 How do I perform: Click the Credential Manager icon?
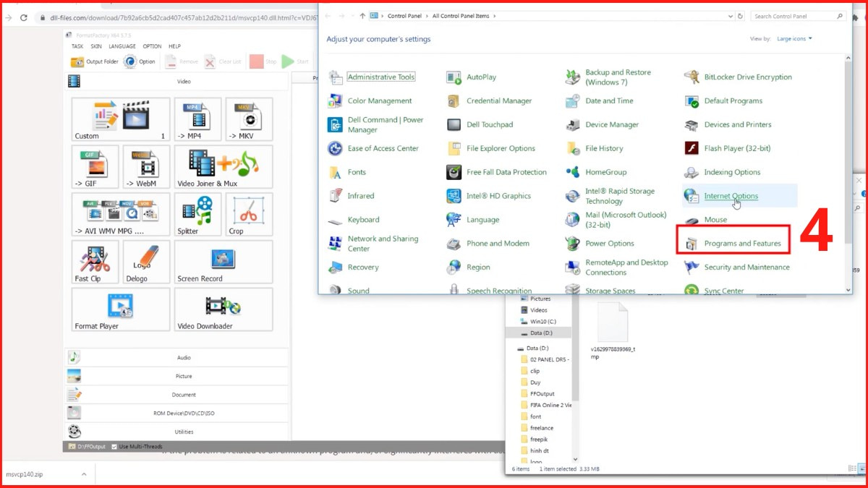click(454, 101)
